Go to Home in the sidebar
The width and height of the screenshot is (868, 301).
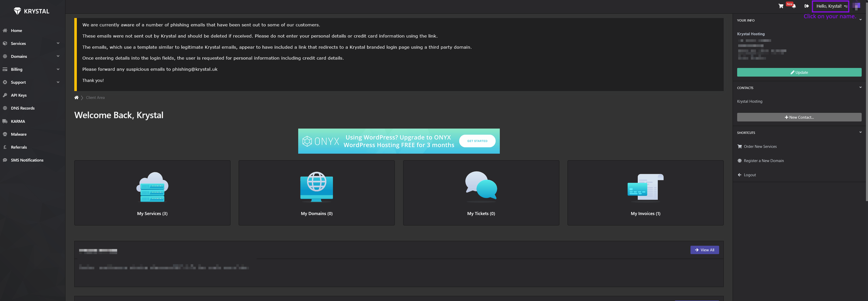[x=16, y=31]
